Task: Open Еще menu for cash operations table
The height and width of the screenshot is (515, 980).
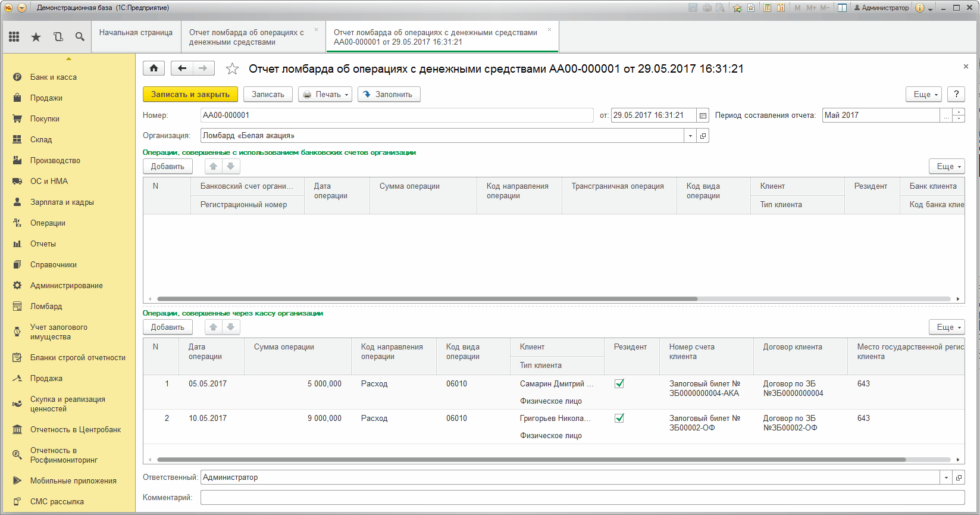Action: [947, 327]
